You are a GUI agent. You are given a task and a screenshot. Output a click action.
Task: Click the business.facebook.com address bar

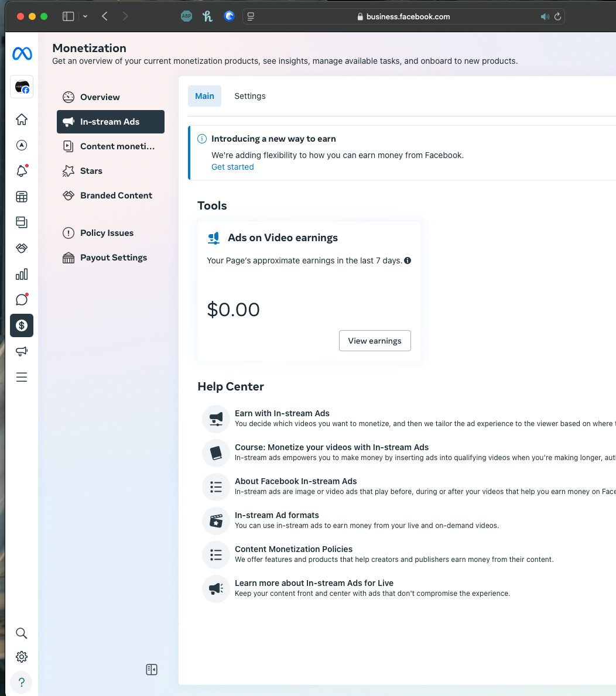click(408, 16)
